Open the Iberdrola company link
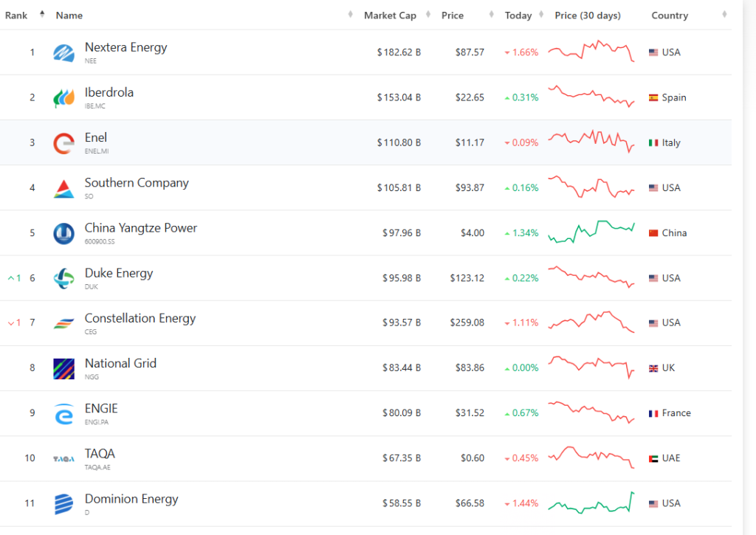This screenshot has height=535, width=756. tap(109, 92)
